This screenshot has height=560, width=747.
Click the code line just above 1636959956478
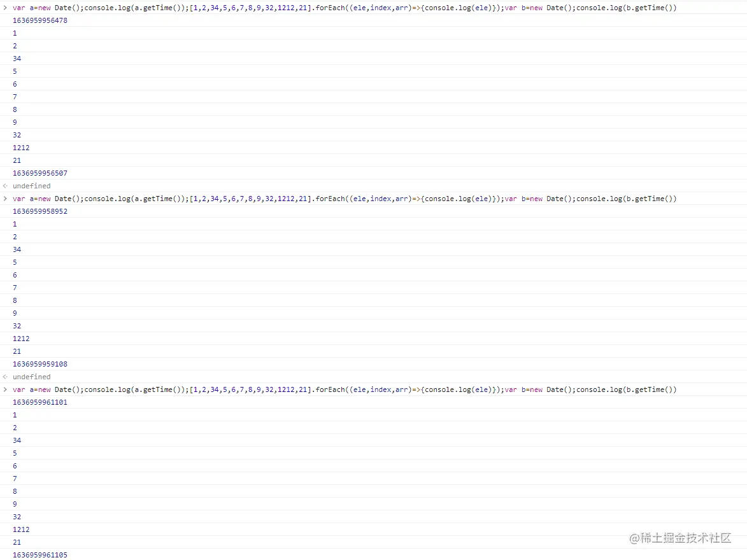(345, 8)
